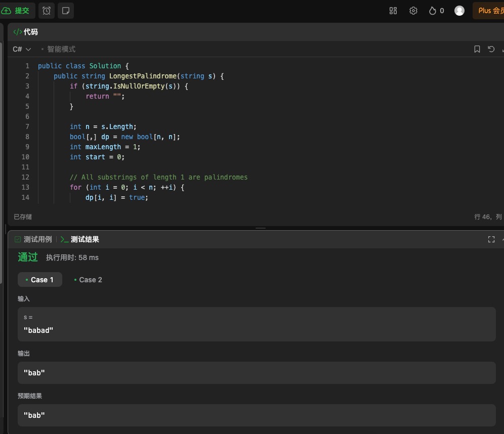
Task: Select the Case 1 tab
Action: 40,280
